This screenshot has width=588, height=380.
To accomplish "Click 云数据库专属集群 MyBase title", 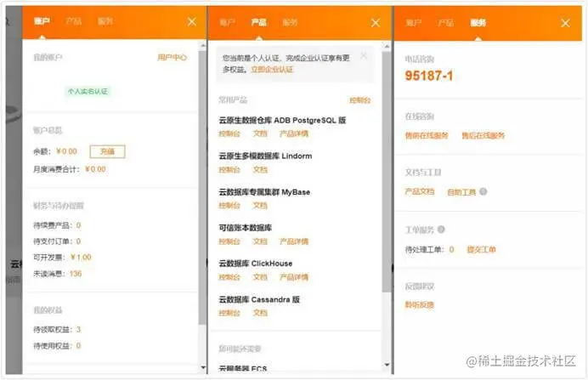I will point(264,192).
